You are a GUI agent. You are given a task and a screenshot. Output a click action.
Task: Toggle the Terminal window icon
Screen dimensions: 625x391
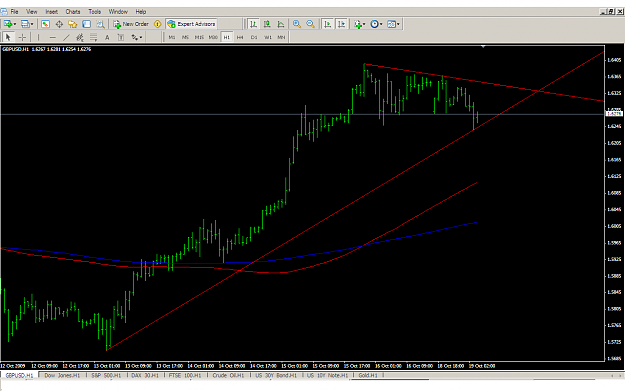[x=86, y=24]
